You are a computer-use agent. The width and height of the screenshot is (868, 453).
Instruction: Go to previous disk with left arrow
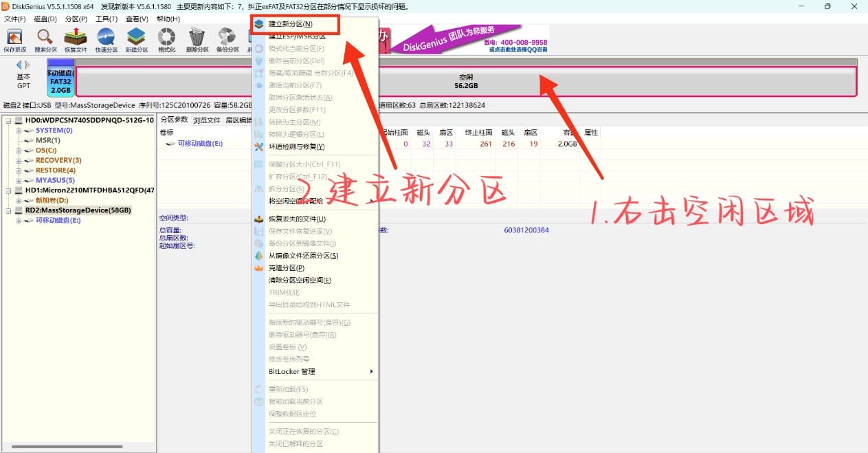19,65
